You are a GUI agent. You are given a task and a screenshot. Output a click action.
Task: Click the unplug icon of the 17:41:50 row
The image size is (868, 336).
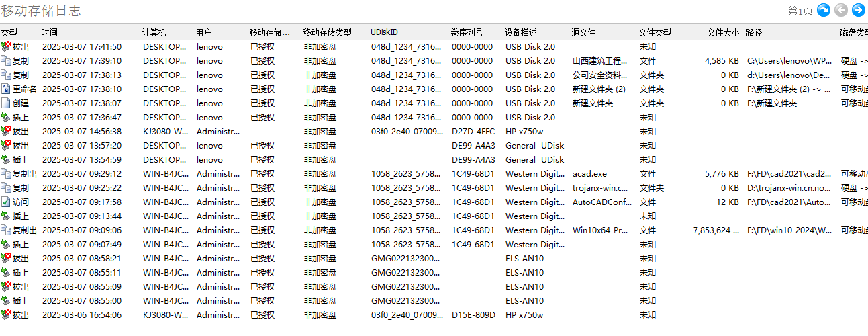tap(6, 46)
